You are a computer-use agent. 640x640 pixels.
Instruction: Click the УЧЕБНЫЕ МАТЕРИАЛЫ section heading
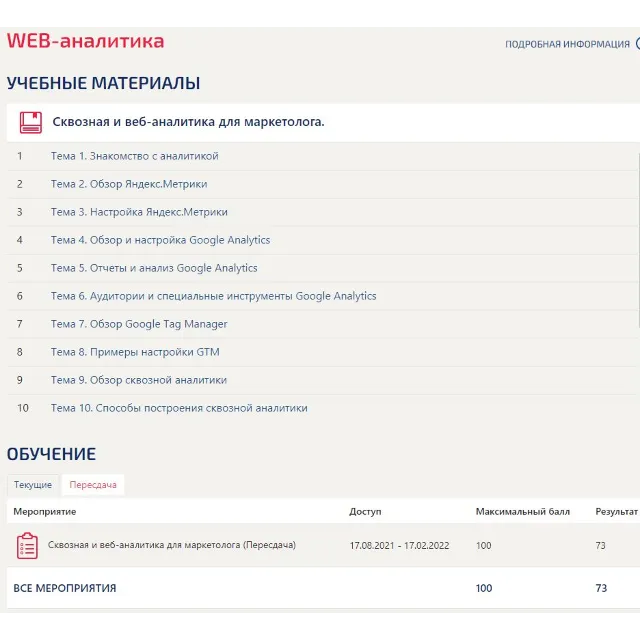point(103,83)
